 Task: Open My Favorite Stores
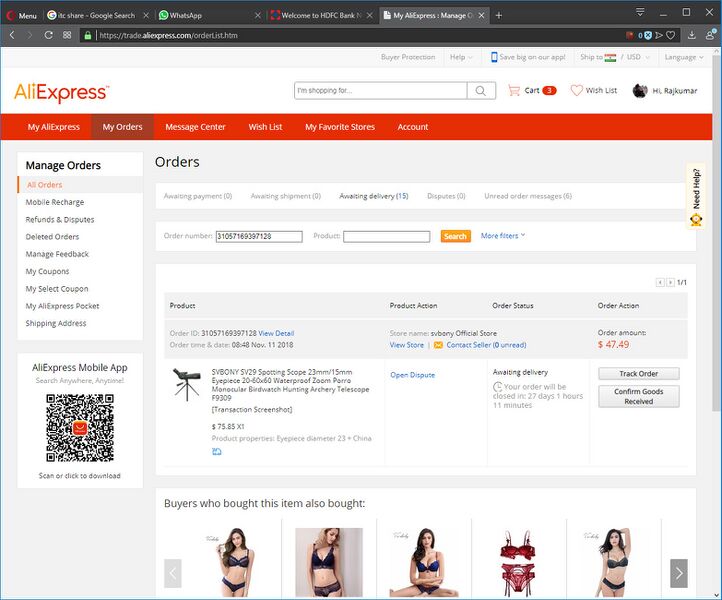340,127
